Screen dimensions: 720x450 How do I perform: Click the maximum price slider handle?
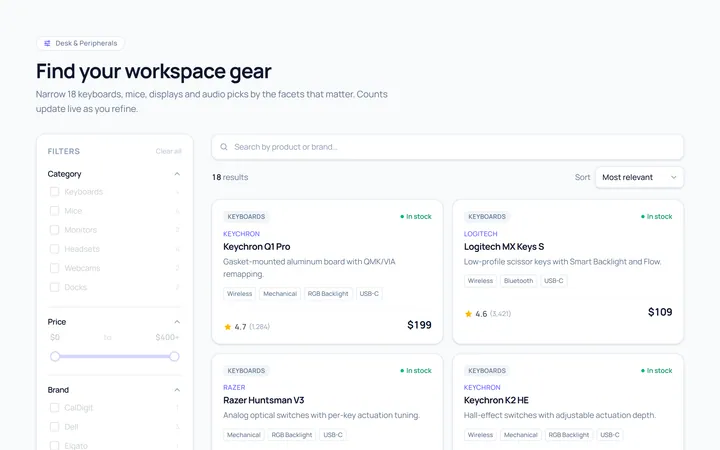pyautogui.click(x=174, y=356)
